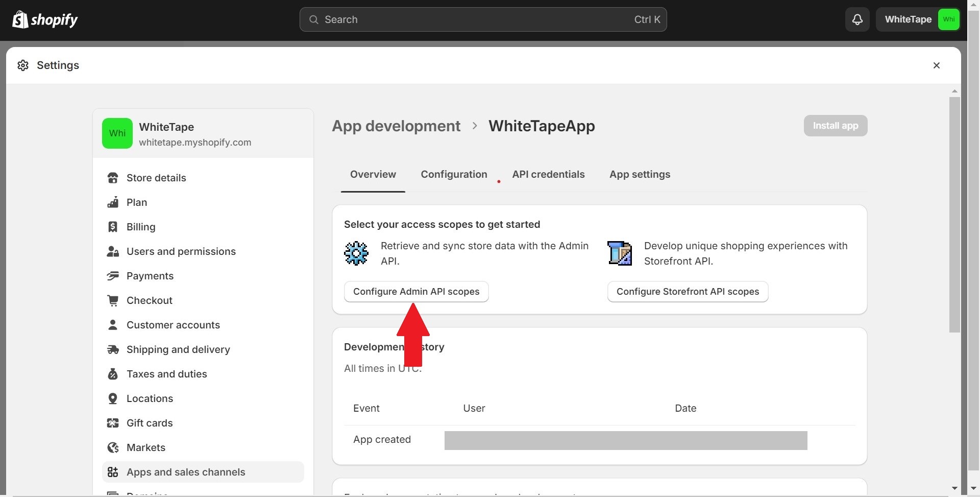Open Payments settings
The image size is (980, 497).
pyautogui.click(x=203, y=276)
